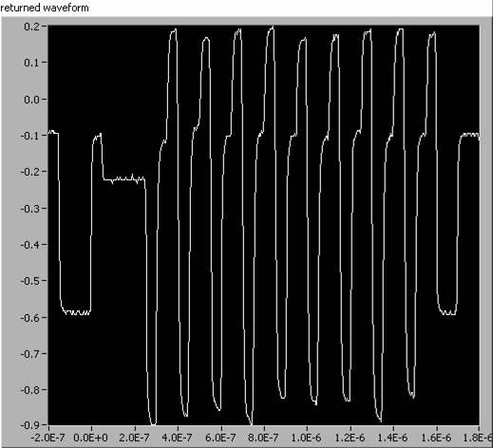The height and width of the screenshot is (448, 493).
Task: Click the 1.4E-6 x-axis tick label
Action: click(392, 439)
